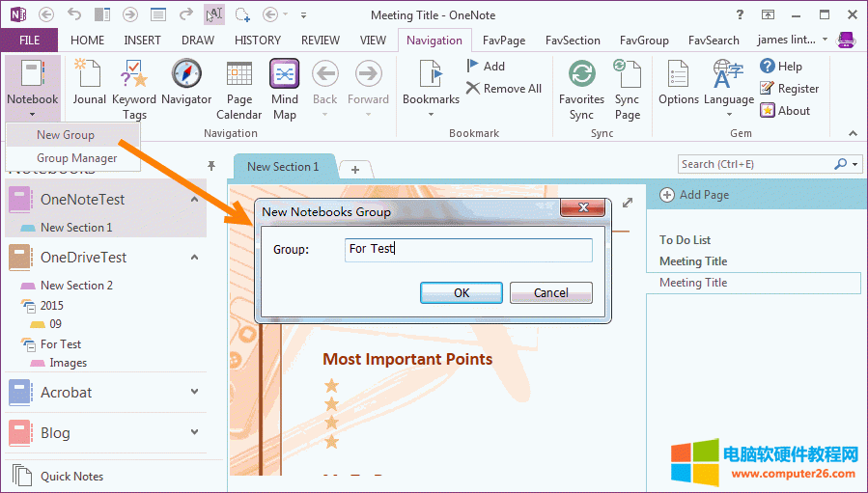Click the Group name text field

(x=468, y=250)
